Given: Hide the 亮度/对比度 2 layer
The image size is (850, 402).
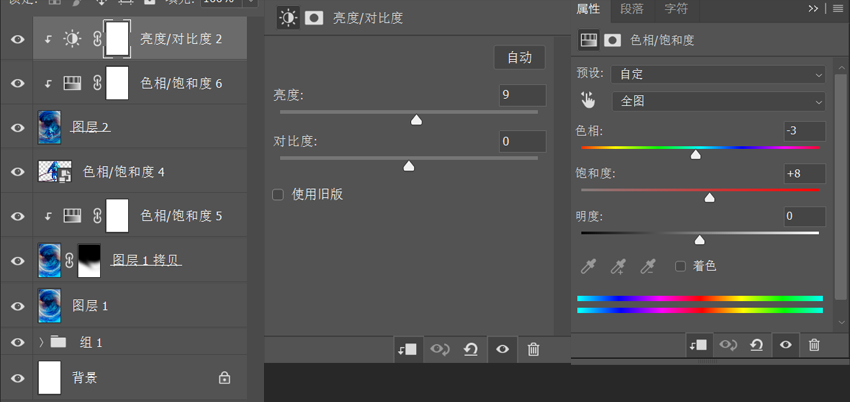Looking at the screenshot, I should click(18, 39).
